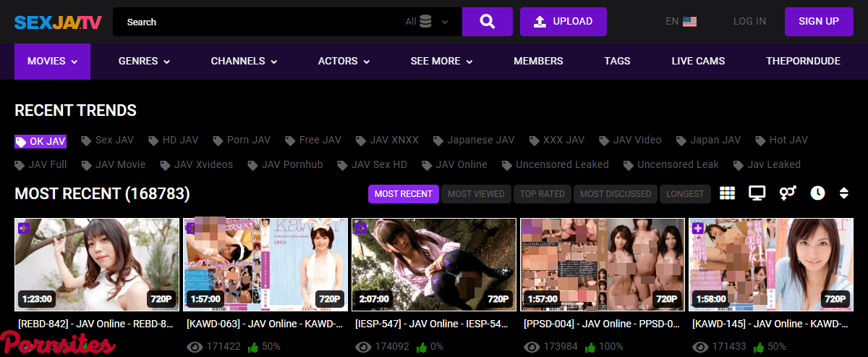
Task: Click the upload arrow icon
Action: [x=540, y=22]
